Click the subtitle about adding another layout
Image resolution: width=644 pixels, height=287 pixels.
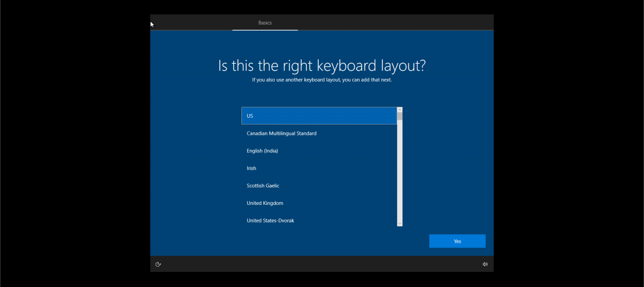[322, 80]
